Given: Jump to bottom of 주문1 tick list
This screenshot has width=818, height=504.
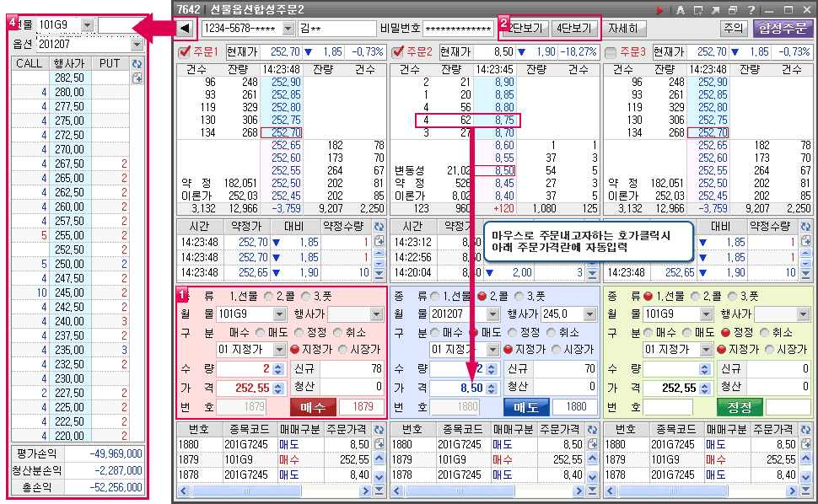Looking at the screenshot, I should point(379,274).
